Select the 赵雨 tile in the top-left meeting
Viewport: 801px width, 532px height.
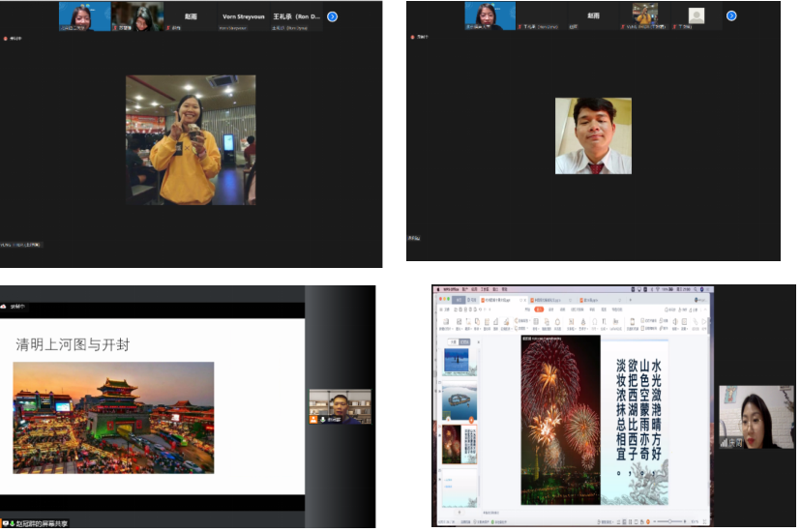[x=191, y=16]
